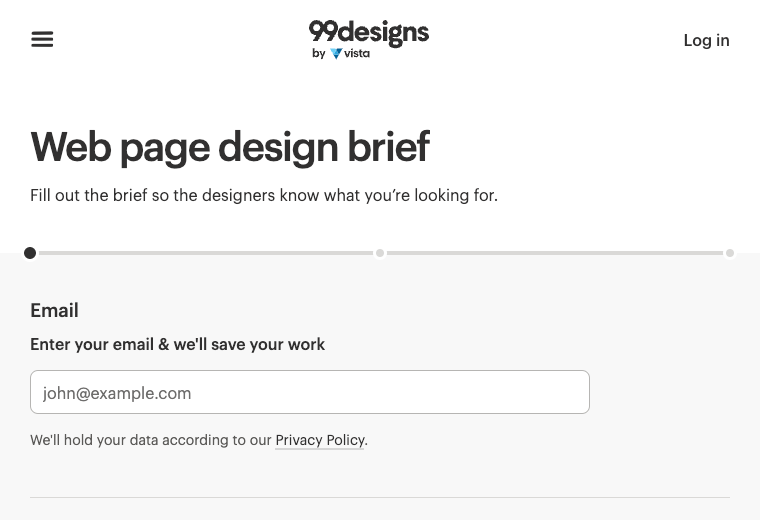Click the word 'vista' in the header
Screen dimensions: 760x520
pos(358,54)
